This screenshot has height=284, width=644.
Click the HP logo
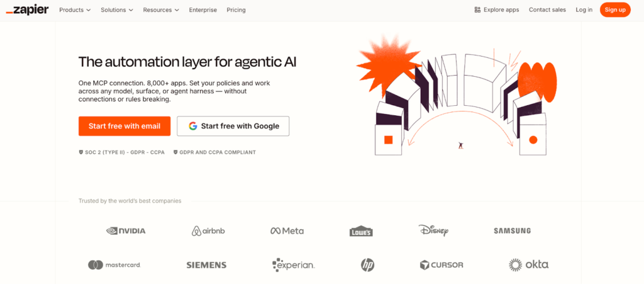367,265
